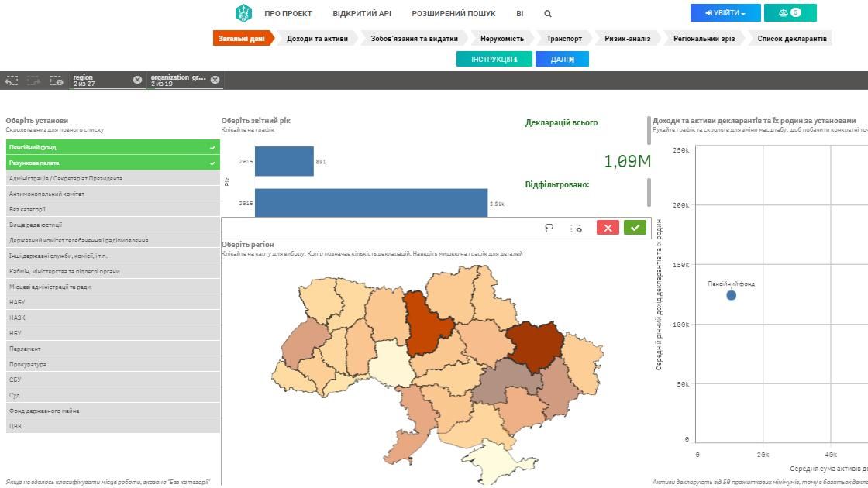This screenshot has width=868, height=488.
Task: Click the undo selections arrow icon
Action: (x=11, y=80)
